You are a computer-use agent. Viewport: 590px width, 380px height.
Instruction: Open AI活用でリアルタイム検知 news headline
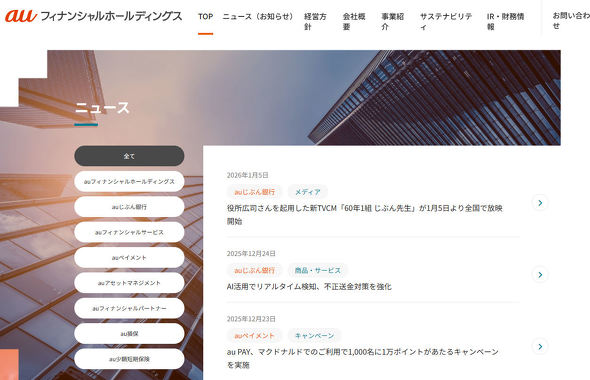[x=309, y=287]
